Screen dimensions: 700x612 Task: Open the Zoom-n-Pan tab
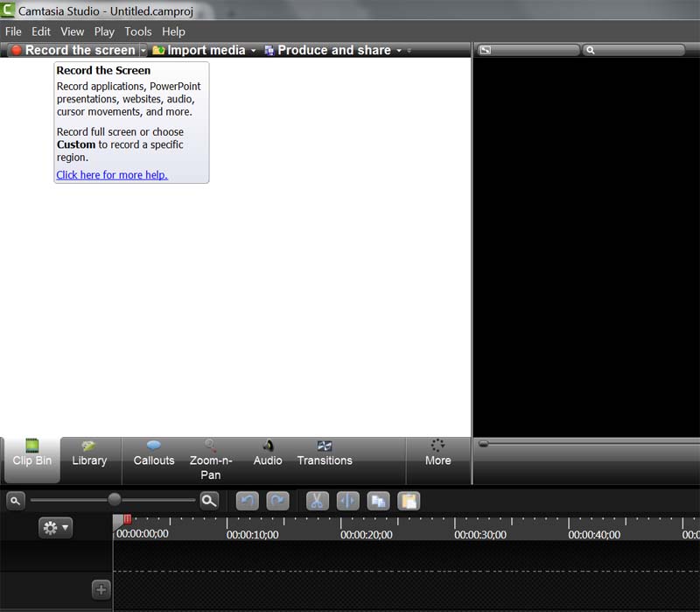click(210, 460)
